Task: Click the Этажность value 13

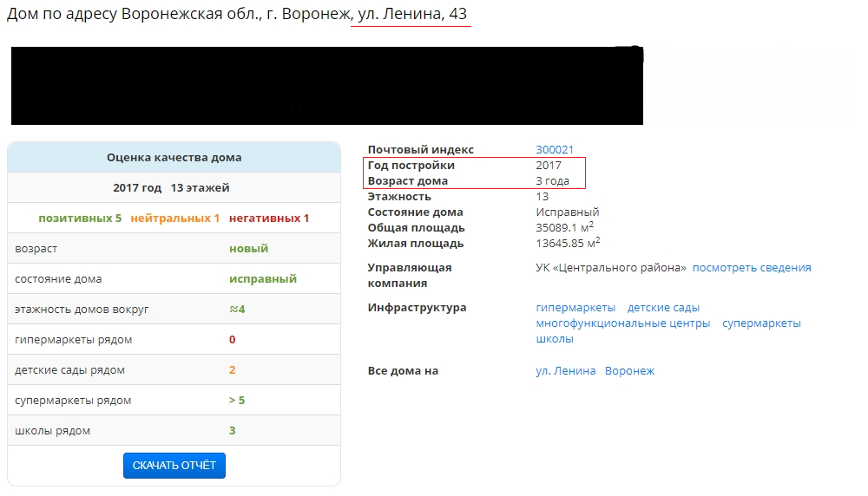Action: (x=542, y=196)
